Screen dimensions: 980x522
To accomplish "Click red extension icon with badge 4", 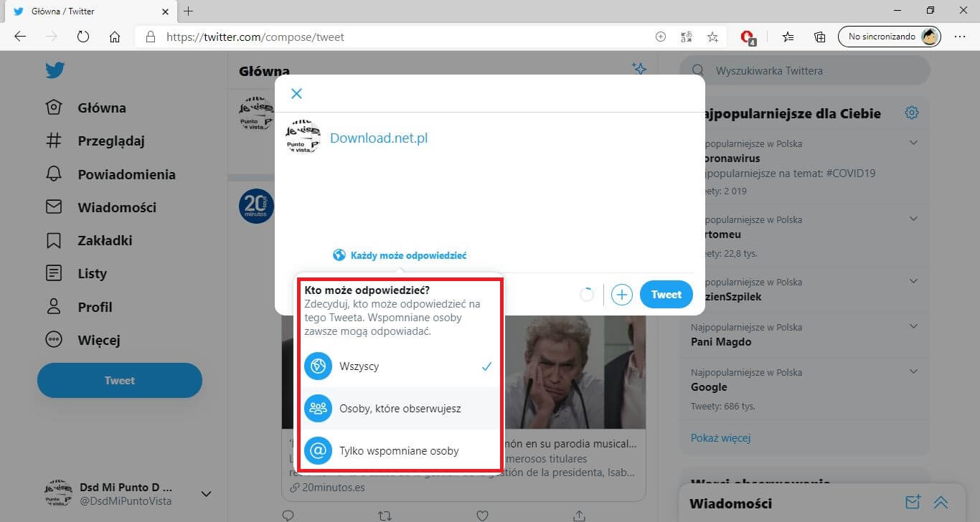I will click(748, 37).
